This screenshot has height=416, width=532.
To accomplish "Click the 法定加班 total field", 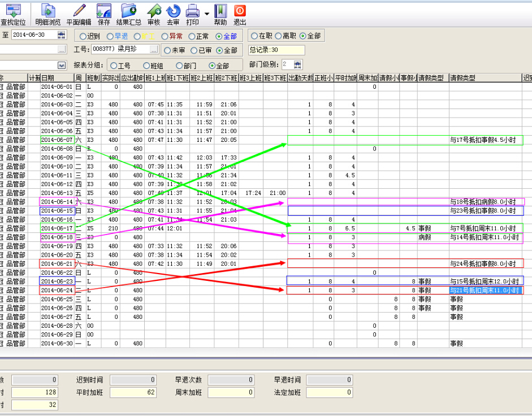I will coord(330,392).
